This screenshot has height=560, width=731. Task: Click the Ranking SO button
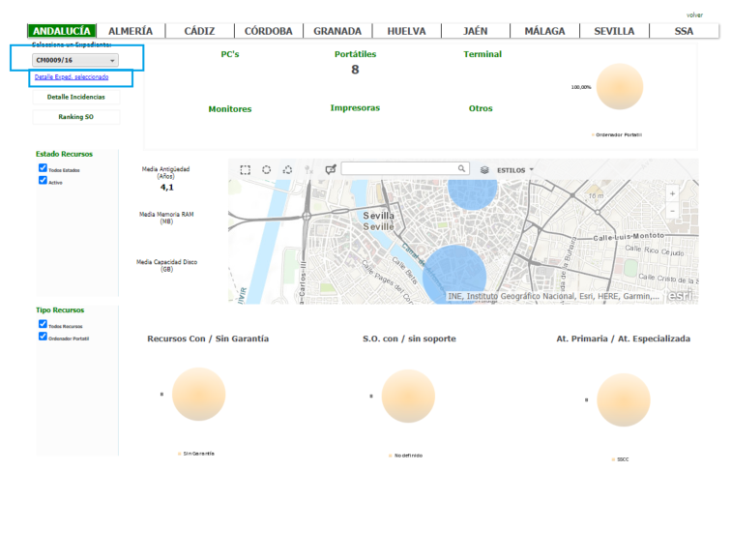pos(76,117)
